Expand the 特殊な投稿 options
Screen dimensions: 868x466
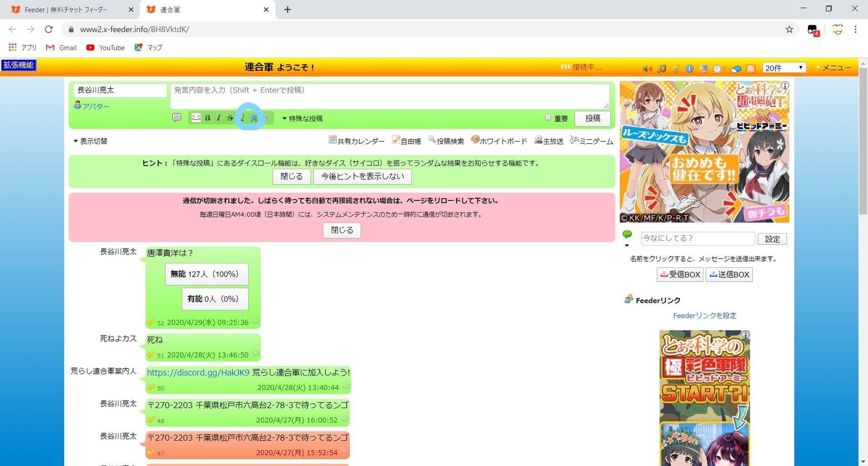coord(303,118)
